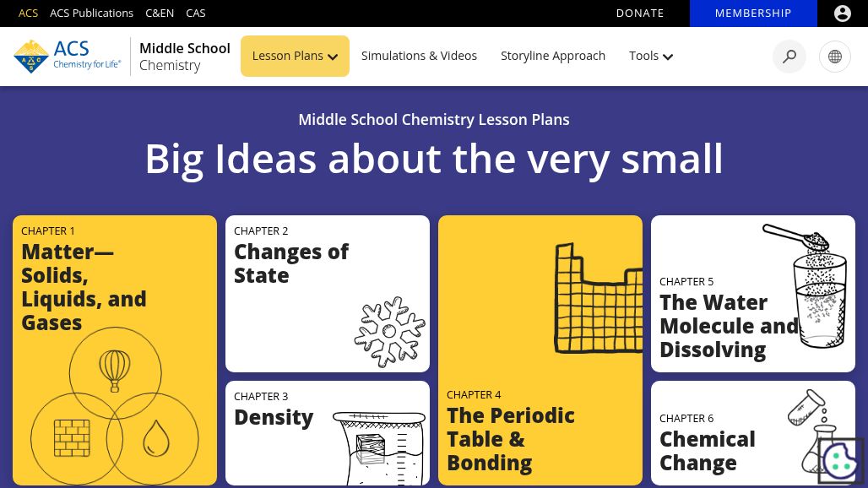The width and height of the screenshot is (868, 488).
Task: Click the Middle School Chemistry site title
Action: 184,57
